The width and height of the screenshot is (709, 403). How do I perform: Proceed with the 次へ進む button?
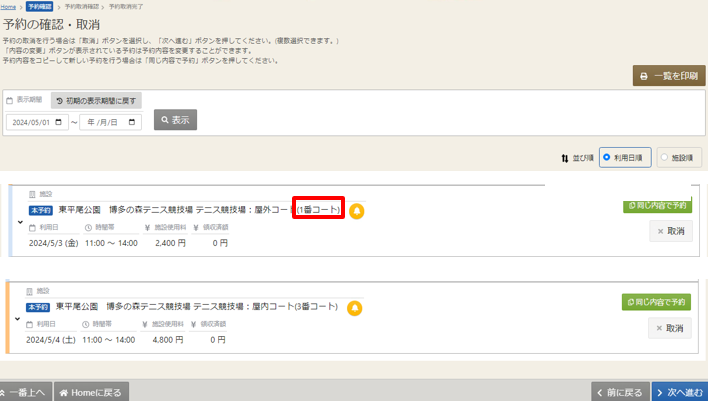680,393
